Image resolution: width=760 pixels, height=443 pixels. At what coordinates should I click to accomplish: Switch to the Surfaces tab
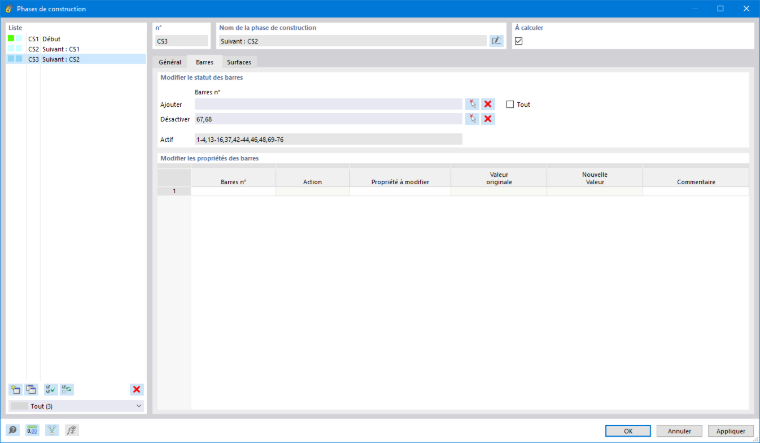pyautogui.click(x=239, y=62)
